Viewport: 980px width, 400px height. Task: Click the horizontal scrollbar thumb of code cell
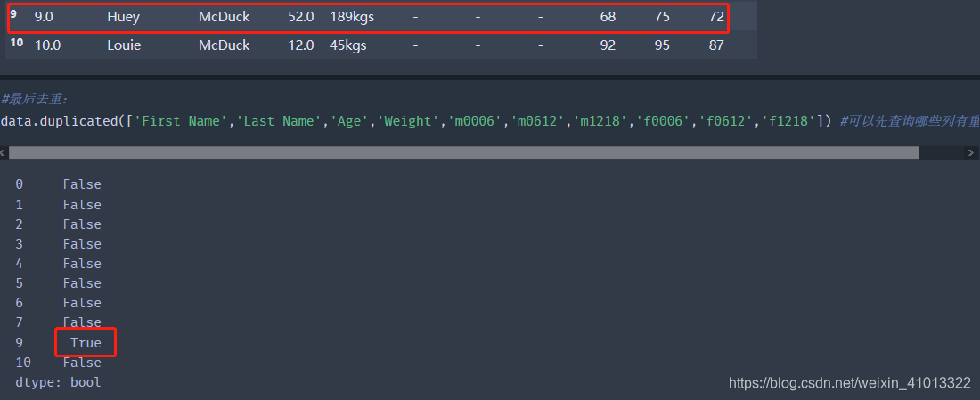coord(464,153)
